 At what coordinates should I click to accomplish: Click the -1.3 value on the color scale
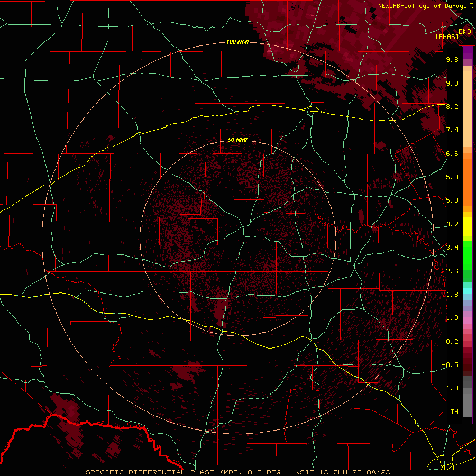450,388
